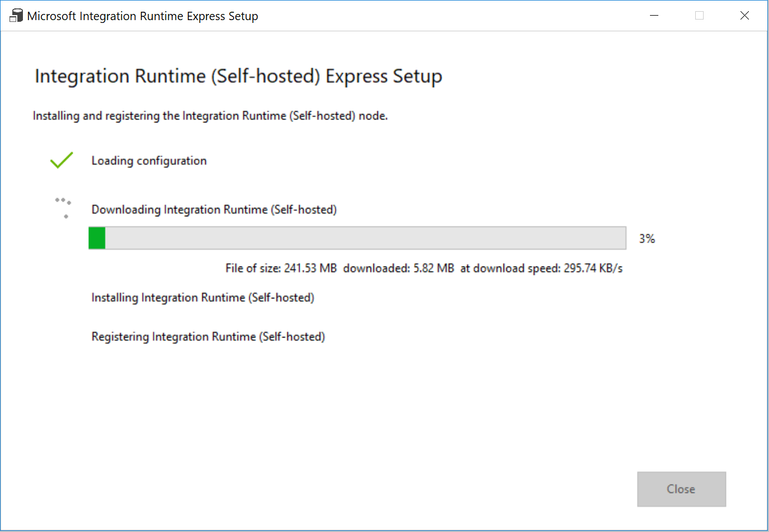Screen dimensions: 769x532
Task: Click the minimize button on the title bar
Action: 654,15
